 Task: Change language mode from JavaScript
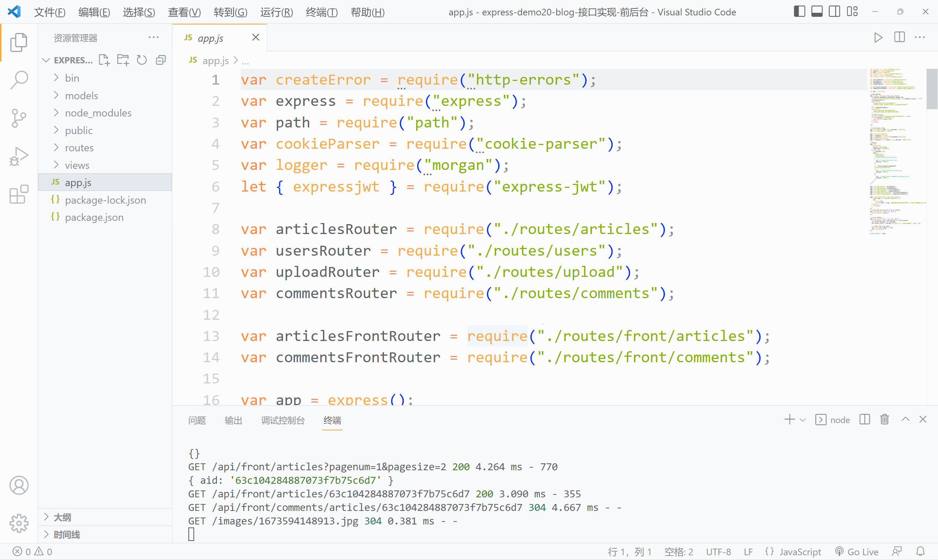click(x=800, y=552)
